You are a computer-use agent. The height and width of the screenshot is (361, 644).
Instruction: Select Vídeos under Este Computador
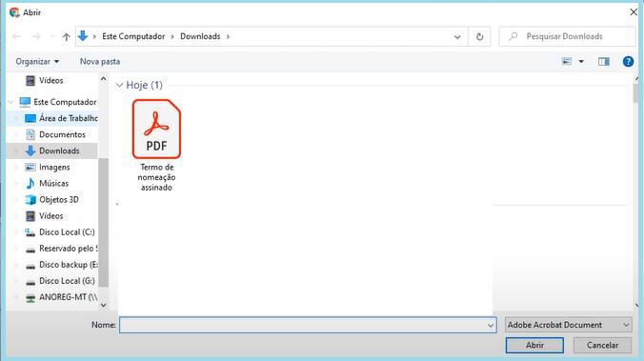click(50, 216)
